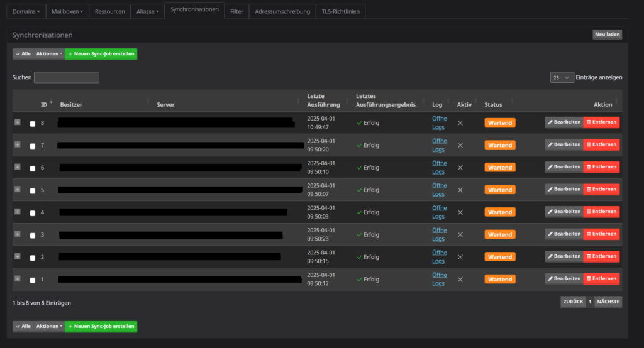Select checkbox for sync job 8
The image size is (644, 348).
[33, 124]
